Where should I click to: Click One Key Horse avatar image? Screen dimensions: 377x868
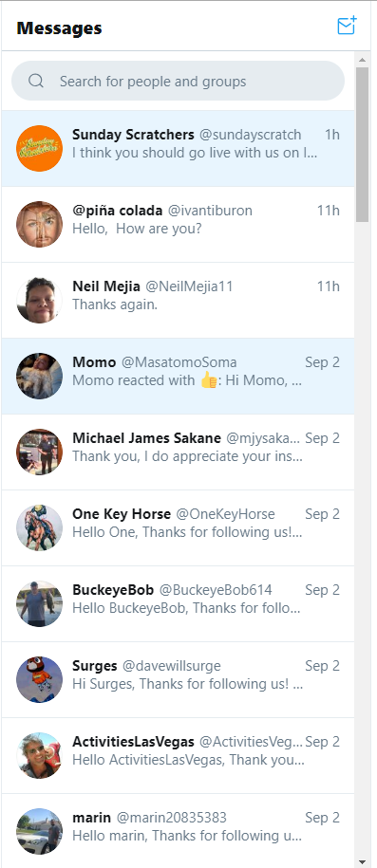(39, 527)
